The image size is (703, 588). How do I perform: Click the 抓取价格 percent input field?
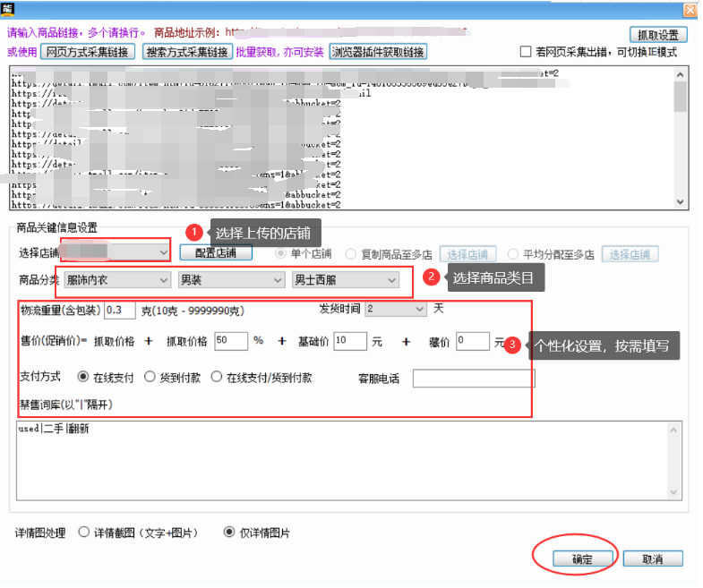(x=231, y=341)
